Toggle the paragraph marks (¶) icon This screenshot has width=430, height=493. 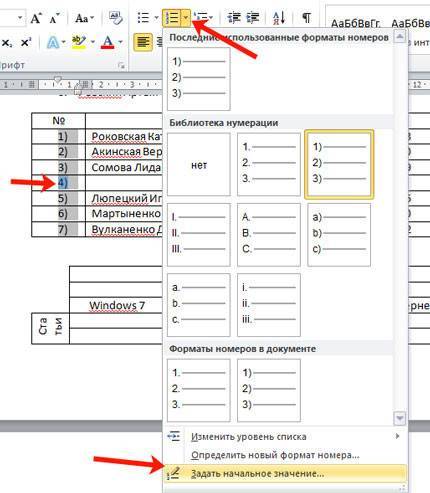[306, 17]
